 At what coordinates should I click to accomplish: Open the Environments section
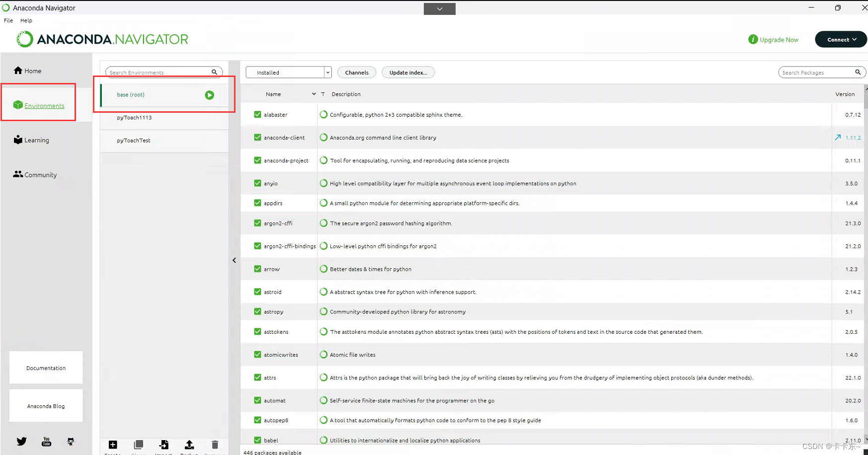pos(39,105)
